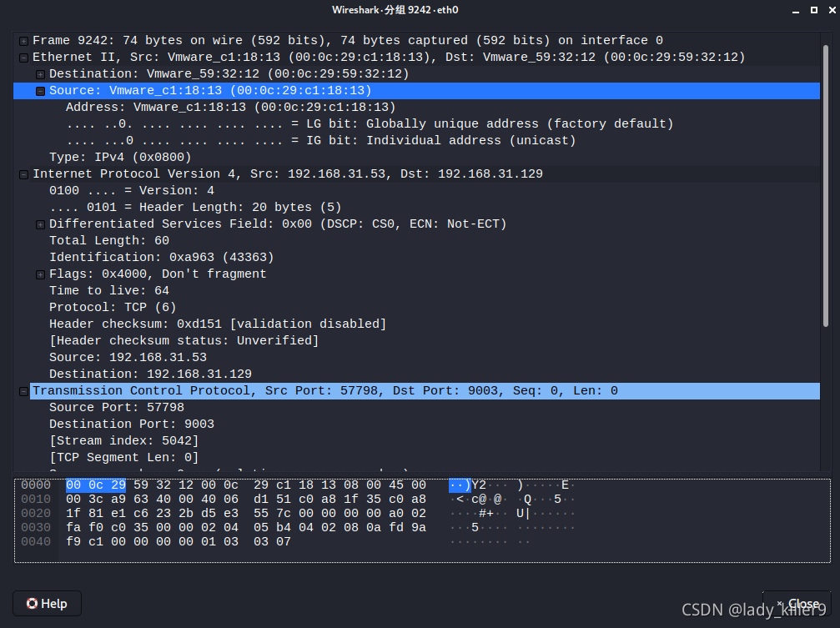Click ASCII column text Y2 in hex dump

click(x=479, y=485)
